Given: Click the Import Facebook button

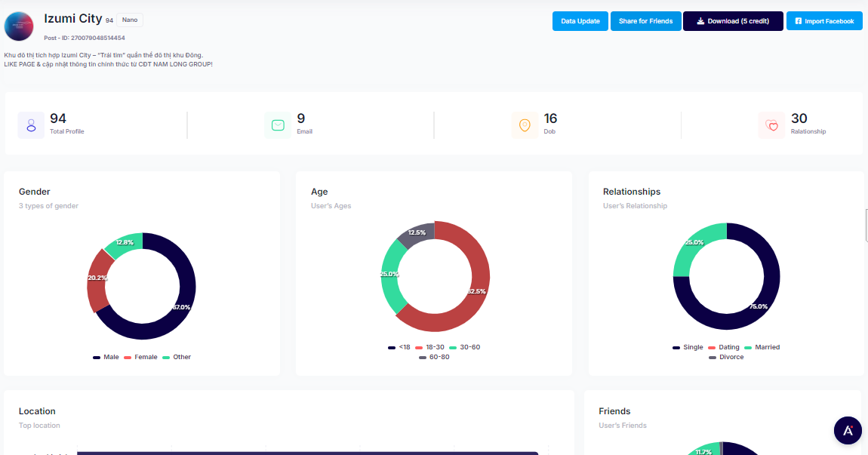Looking at the screenshot, I should point(824,21).
